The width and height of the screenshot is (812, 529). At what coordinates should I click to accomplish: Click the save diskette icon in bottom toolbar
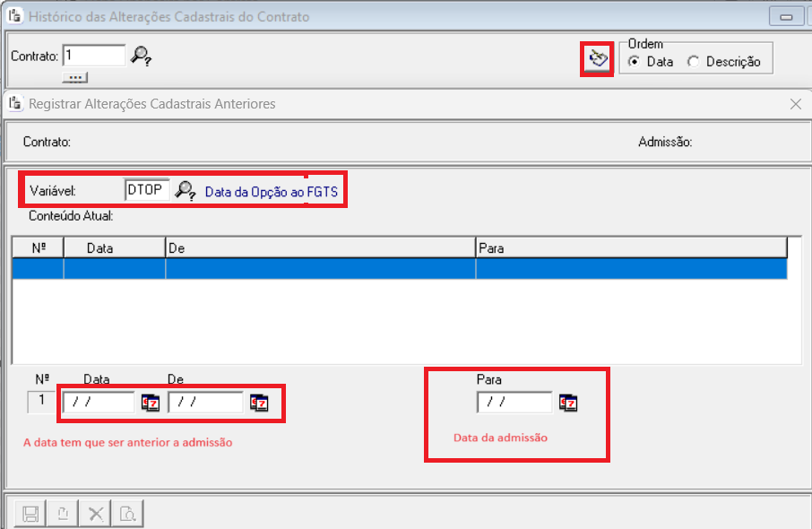coord(30,514)
